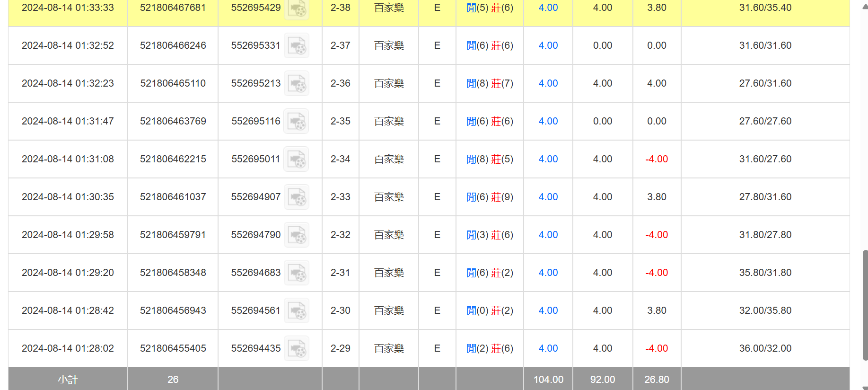The width and height of the screenshot is (868, 390).
Task: Click the vertical scrollbar thumb
Action: point(865,305)
